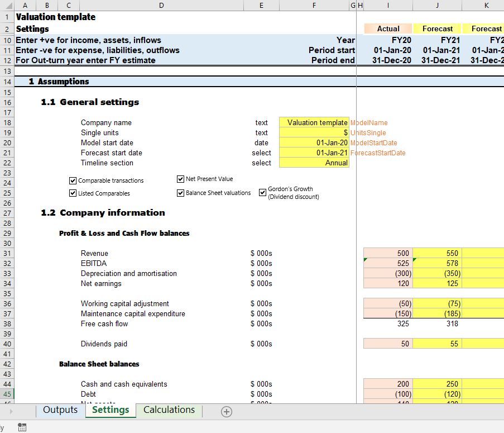Select row 18 header
The width and height of the screenshot is (504, 433).
7,122
